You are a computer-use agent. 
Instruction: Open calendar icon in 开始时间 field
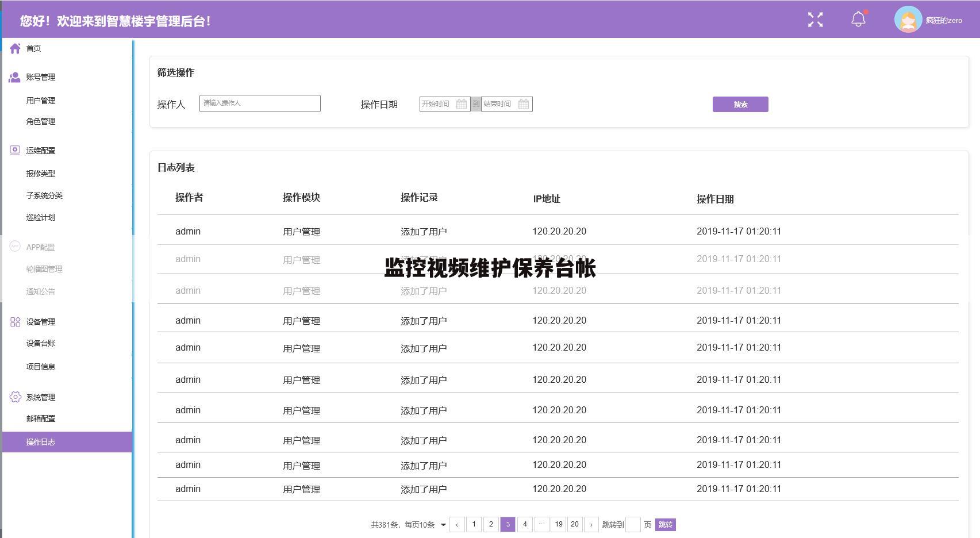tap(462, 104)
